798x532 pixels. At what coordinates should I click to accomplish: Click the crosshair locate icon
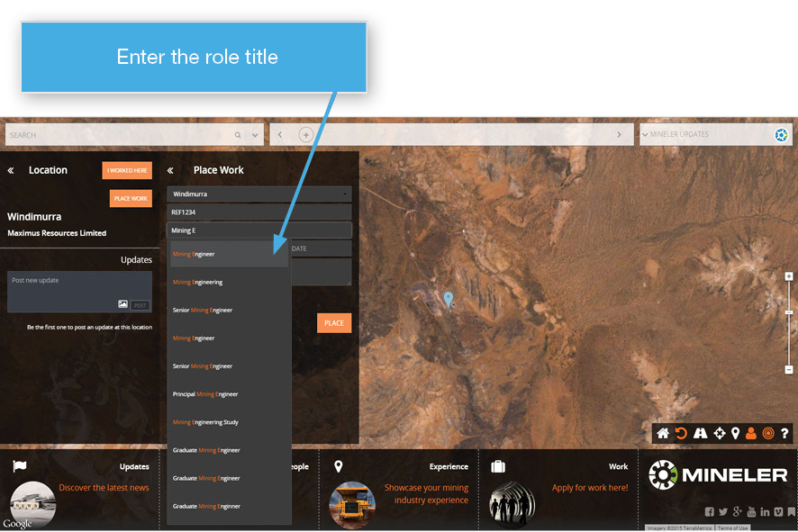point(719,433)
